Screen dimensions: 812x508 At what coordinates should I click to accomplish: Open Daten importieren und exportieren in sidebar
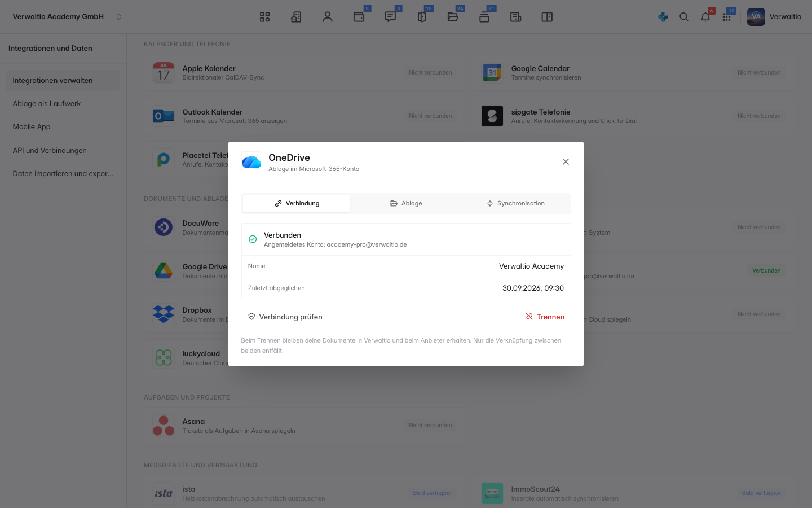[x=63, y=173]
